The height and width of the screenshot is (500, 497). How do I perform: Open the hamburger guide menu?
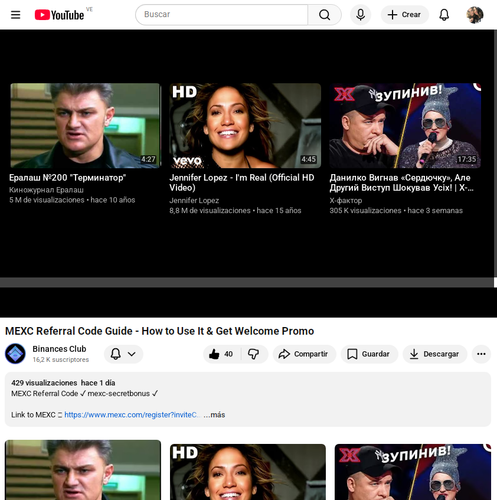pyautogui.click(x=15, y=15)
